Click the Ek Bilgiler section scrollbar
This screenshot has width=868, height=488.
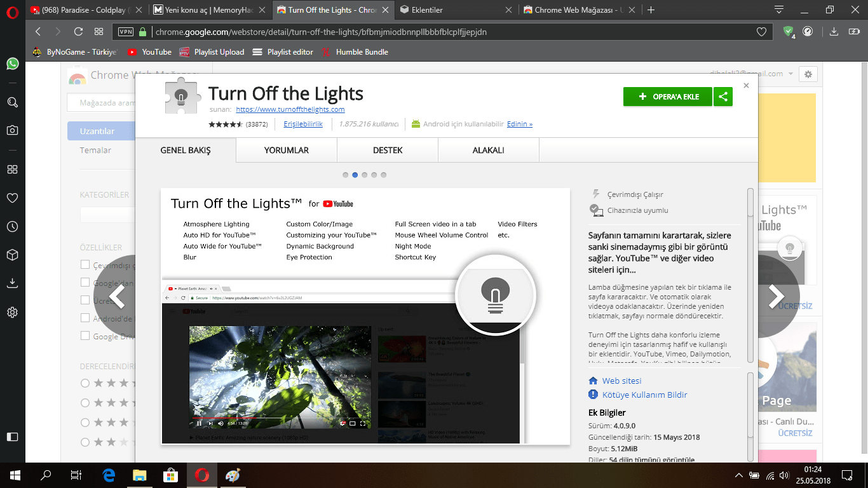[750, 416]
